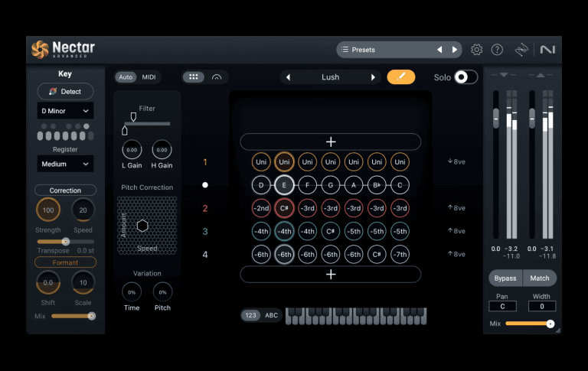Click the orange pencil edit button
Image resolution: width=588 pixels, height=371 pixels.
pyautogui.click(x=400, y=77)
